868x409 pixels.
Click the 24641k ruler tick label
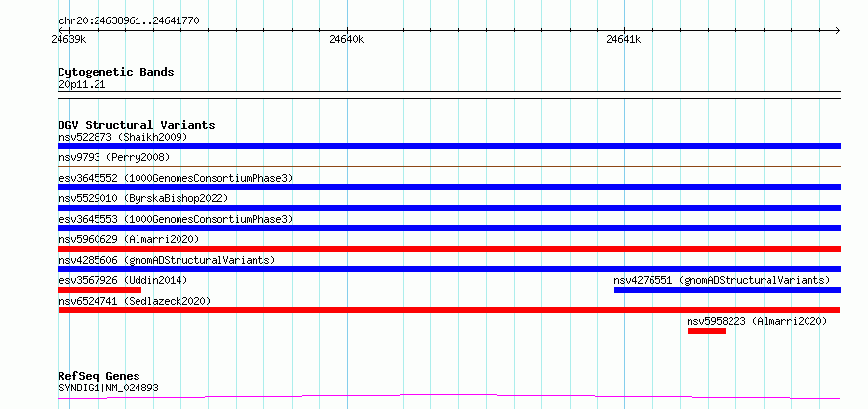[x=624, y=39]
